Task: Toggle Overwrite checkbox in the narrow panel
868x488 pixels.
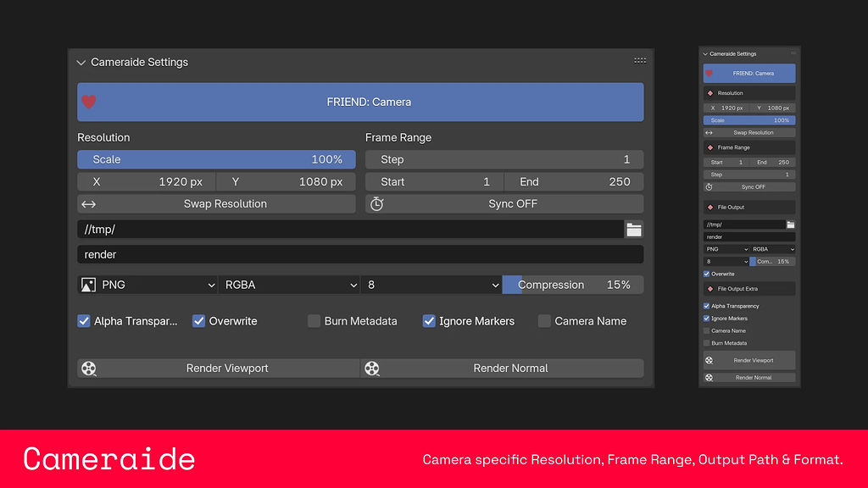Action: click(x=706, y=274)
